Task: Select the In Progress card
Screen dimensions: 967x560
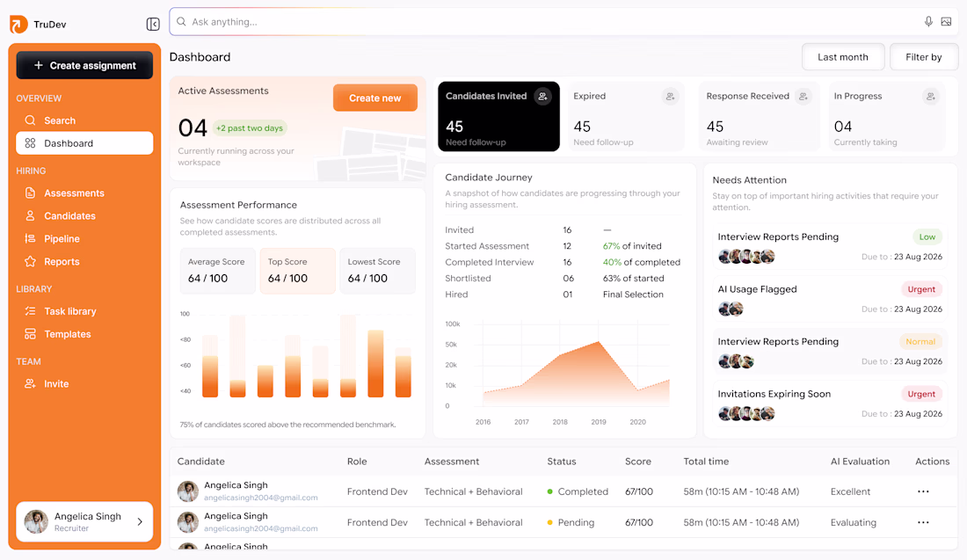Action: [x=886, y=116]
